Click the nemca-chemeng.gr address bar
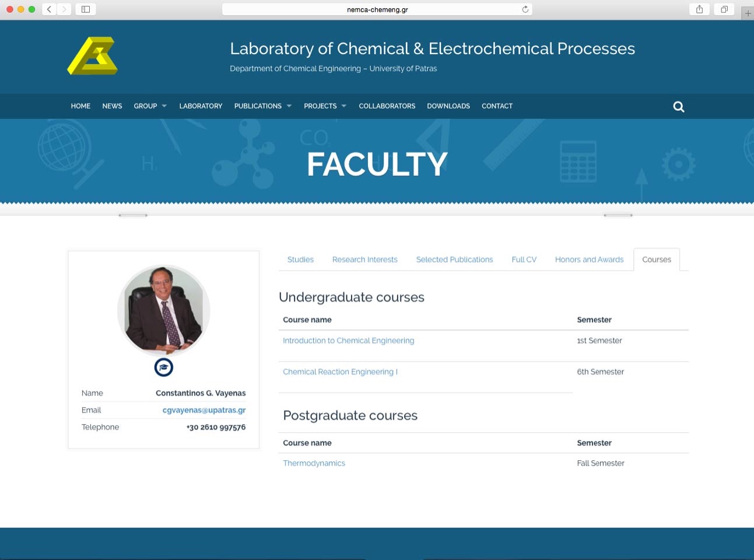 click(377, 9)
